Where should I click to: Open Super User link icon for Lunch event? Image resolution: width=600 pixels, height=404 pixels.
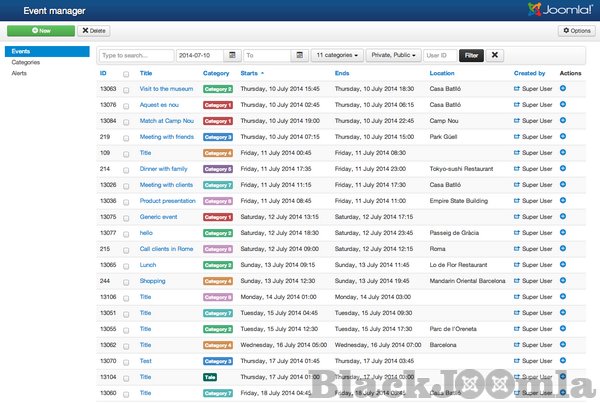click(517, 265)
